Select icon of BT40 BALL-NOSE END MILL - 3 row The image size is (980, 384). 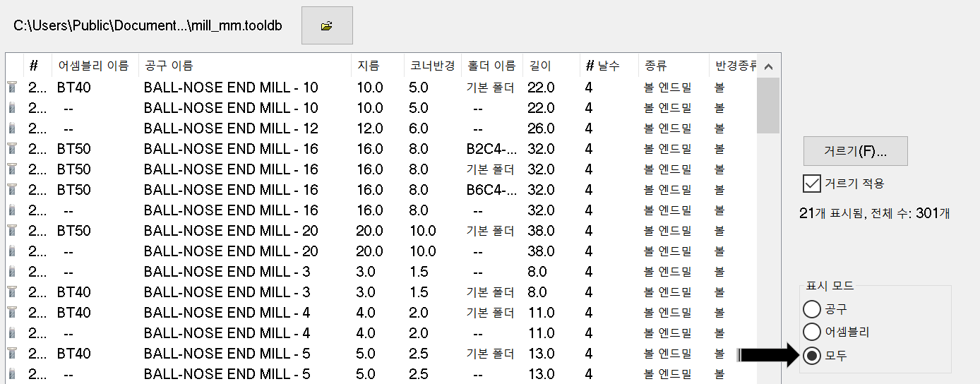(11, 292)
